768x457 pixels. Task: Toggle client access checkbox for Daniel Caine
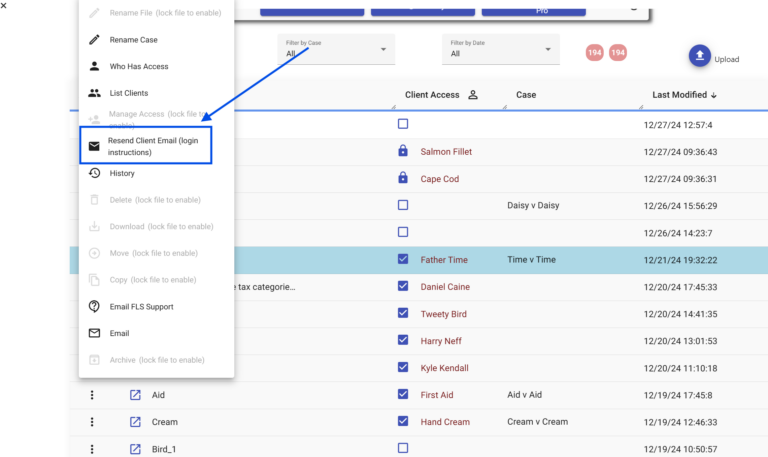[403, 286]
